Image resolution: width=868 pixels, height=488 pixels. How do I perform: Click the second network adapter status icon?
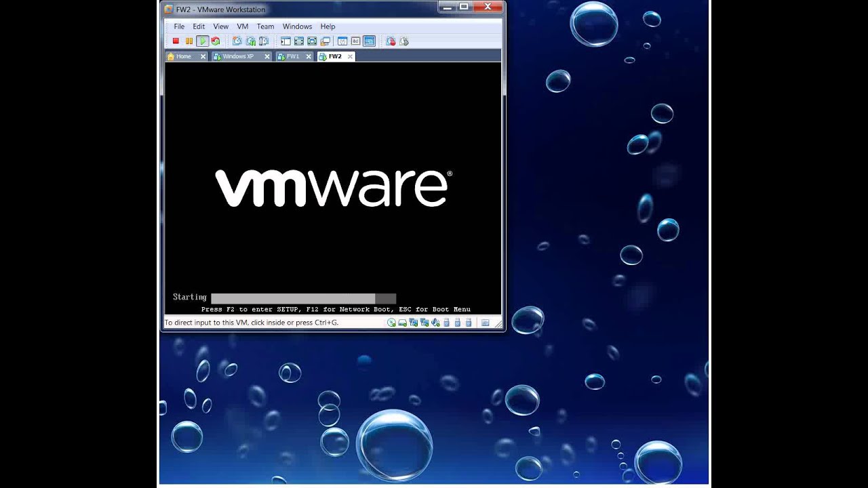(x=425, y=323)
